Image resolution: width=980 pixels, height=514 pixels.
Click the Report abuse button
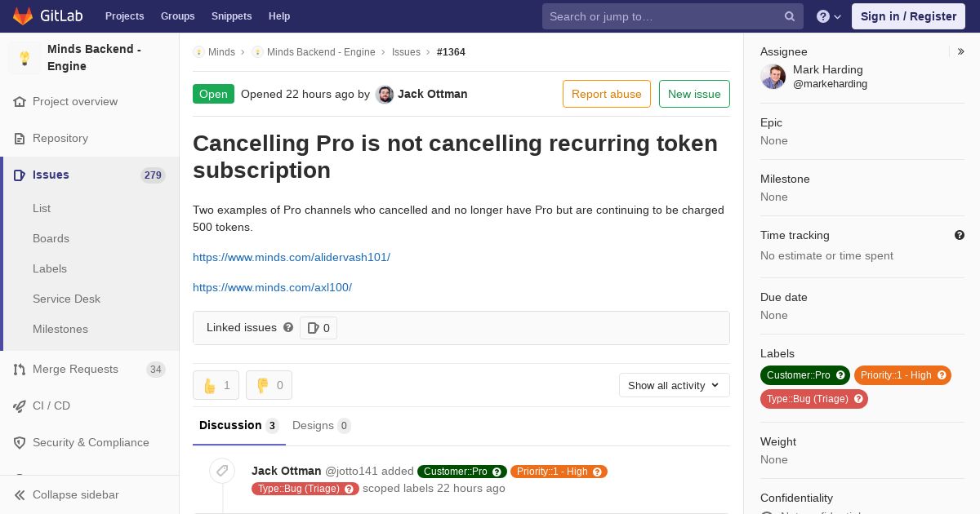coord(607,94)
